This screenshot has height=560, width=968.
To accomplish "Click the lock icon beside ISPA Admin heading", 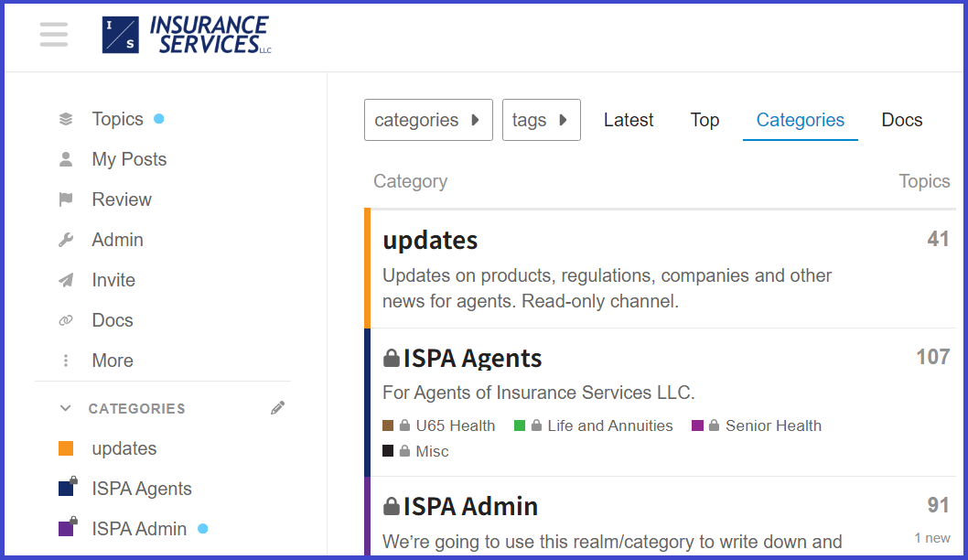I will click(392, 506).
